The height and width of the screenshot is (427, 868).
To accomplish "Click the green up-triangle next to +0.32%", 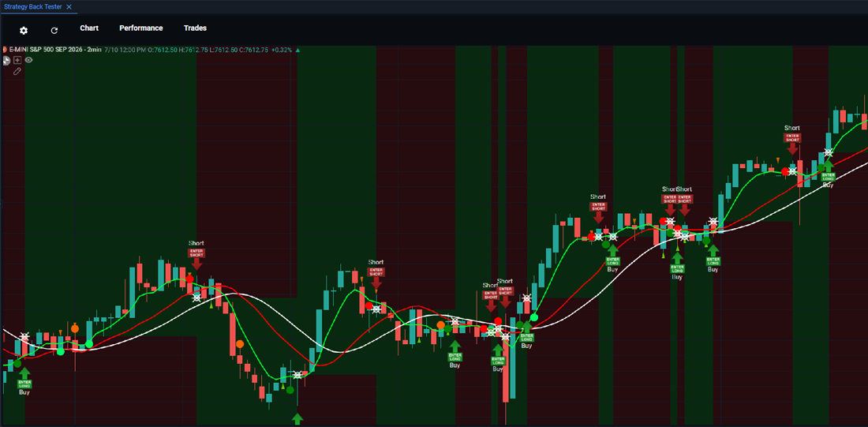I will click(x=297, y=50).
